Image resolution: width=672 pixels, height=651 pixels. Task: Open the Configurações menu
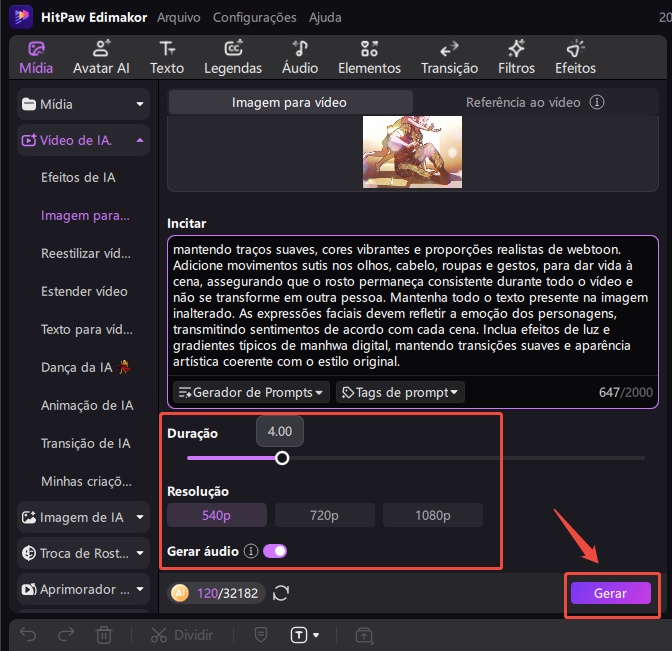coord(255,18)
